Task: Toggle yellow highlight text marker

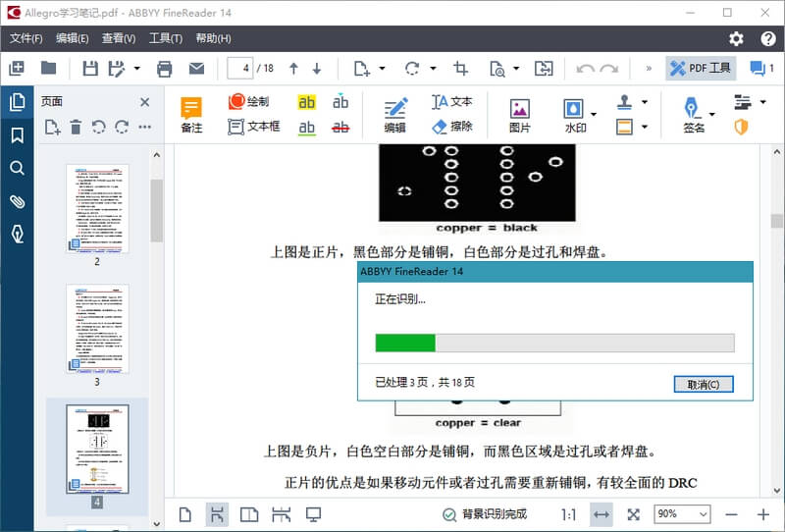Action: pos(307,102)
